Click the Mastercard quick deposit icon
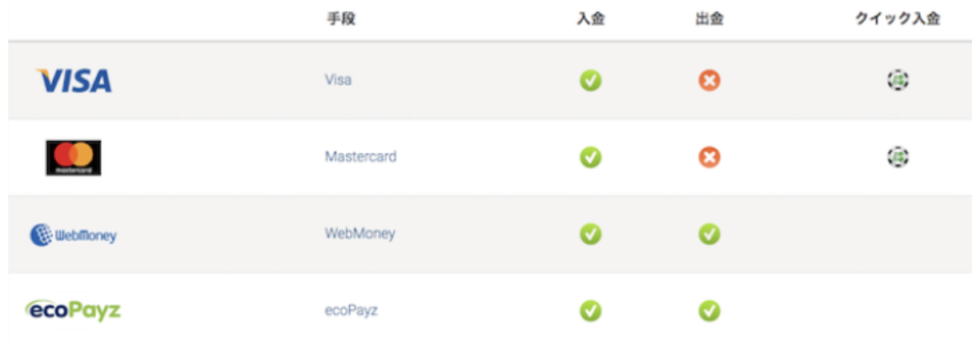Viewport: 980px width, 341px height. click(x=898, y=157)
